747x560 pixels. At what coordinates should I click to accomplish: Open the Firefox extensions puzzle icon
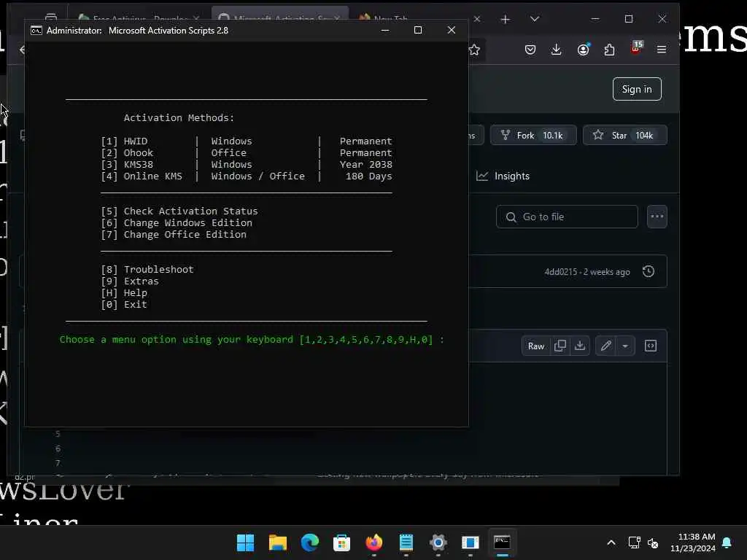pos(609,50)
